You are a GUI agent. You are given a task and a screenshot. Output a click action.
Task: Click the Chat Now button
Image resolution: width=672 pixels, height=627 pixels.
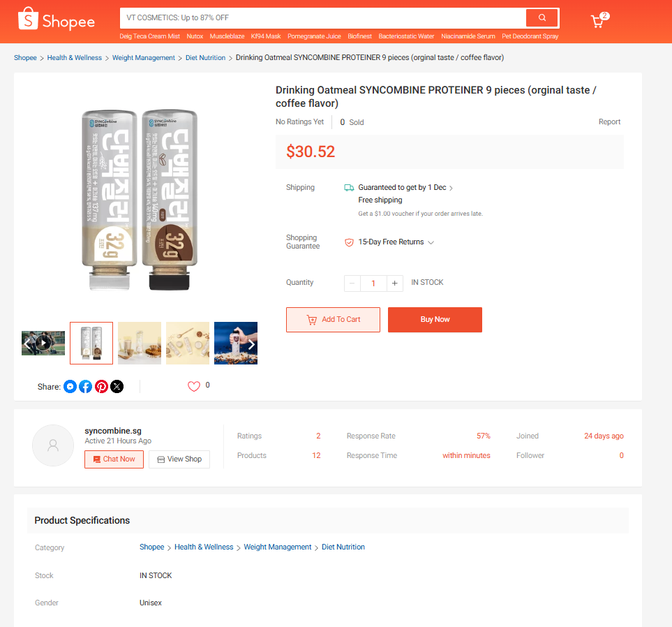(114, 459)
